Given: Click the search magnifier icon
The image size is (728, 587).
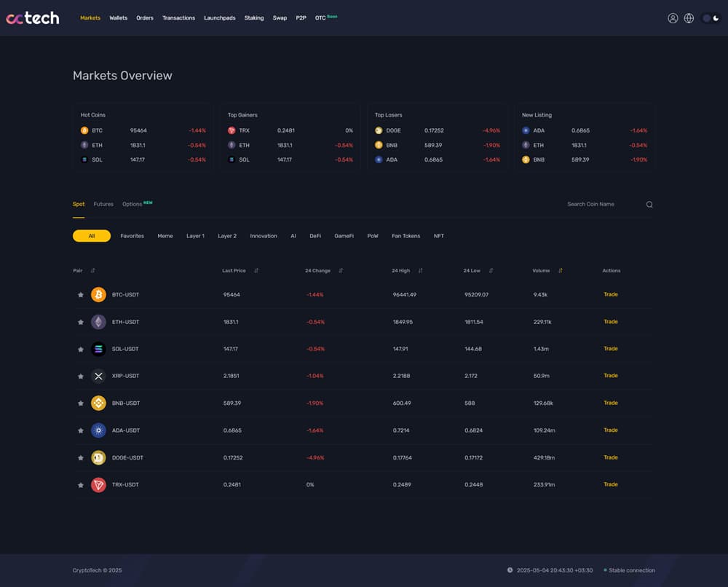Looking at the screenshot, I should [x=649, y=205].
